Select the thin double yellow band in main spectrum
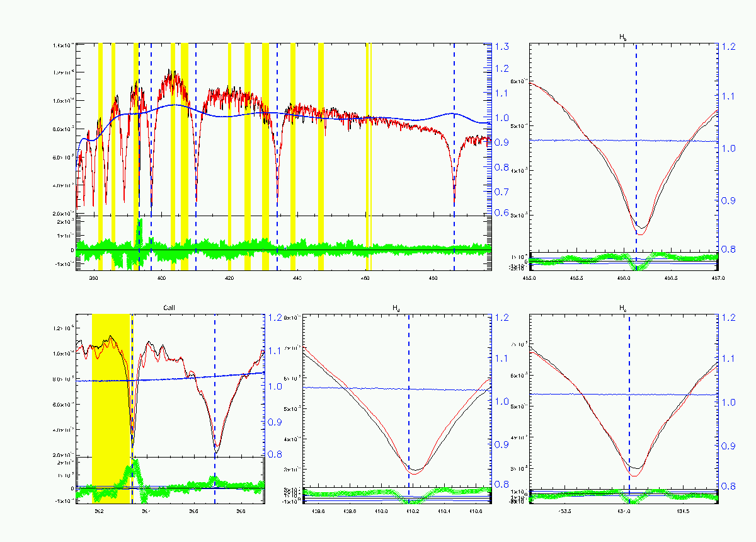 (369, 156)
